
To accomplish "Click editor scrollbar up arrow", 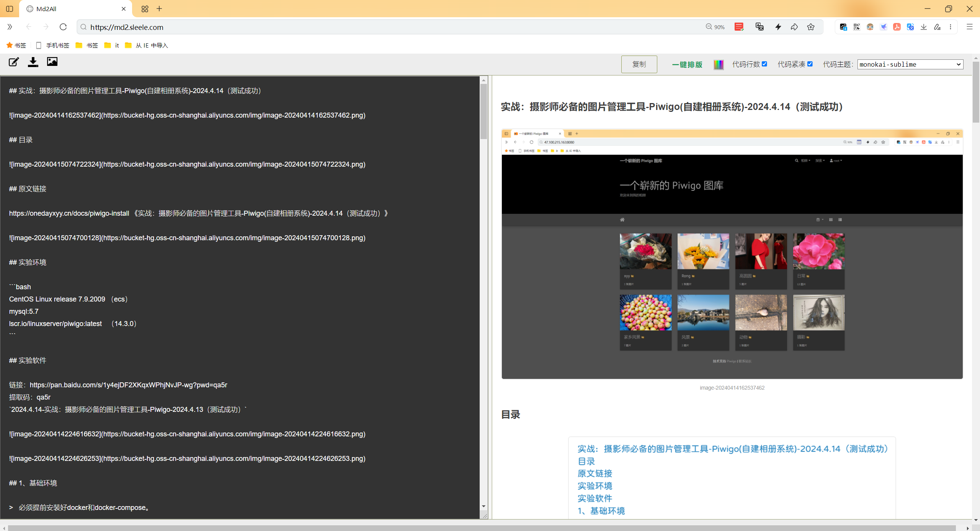I will coord(484,80).
